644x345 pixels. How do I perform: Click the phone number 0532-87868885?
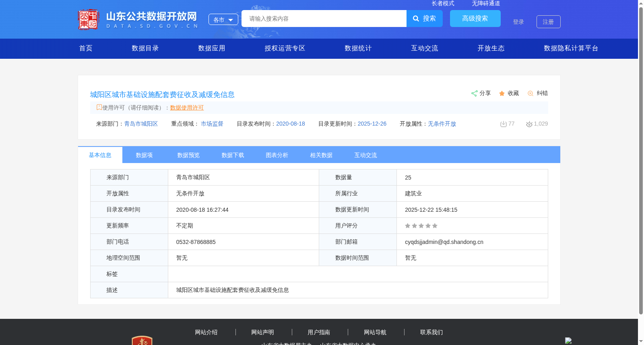coord(196,242)
